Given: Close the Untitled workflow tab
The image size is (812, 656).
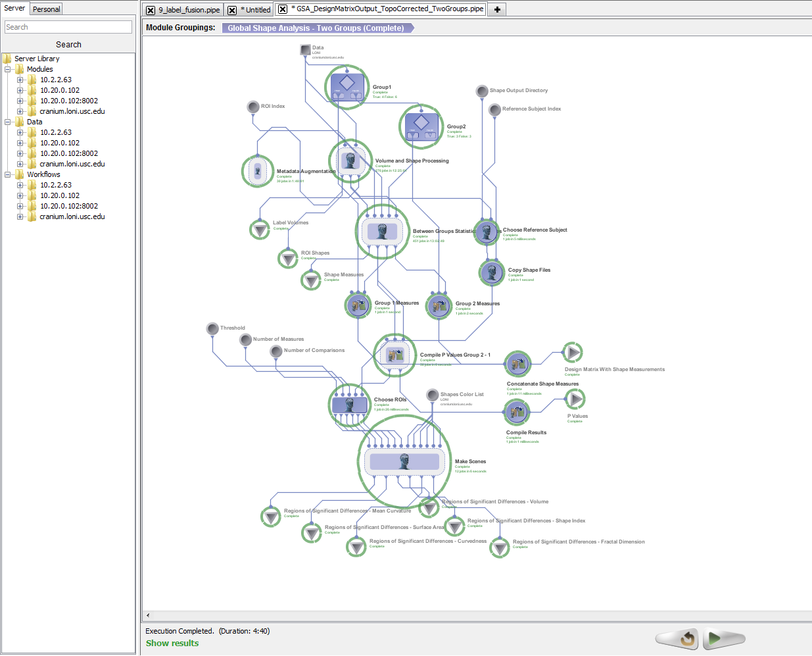Looking at the screenshot, I should pyautogui.click(x=232, y=11).
